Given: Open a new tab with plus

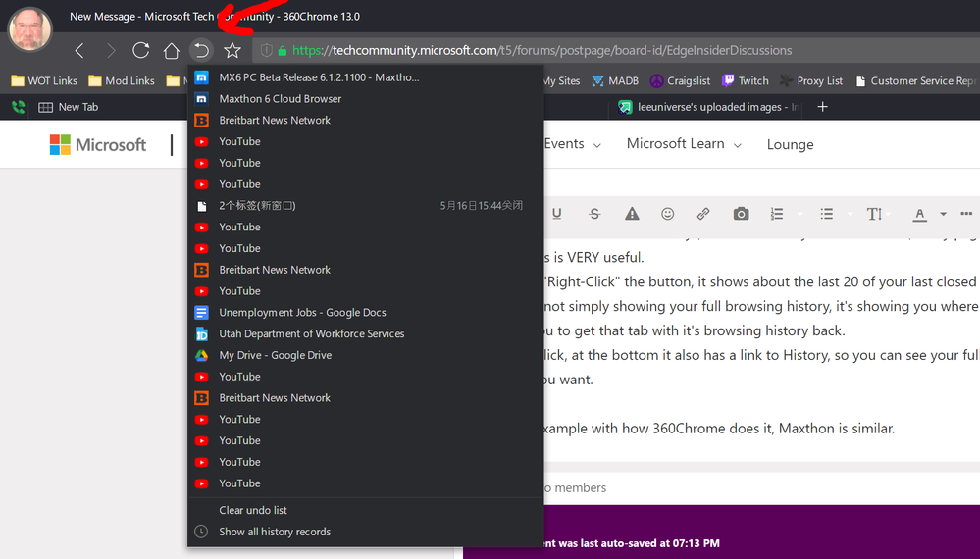Looking at the screenshot, I should [822, 107].
